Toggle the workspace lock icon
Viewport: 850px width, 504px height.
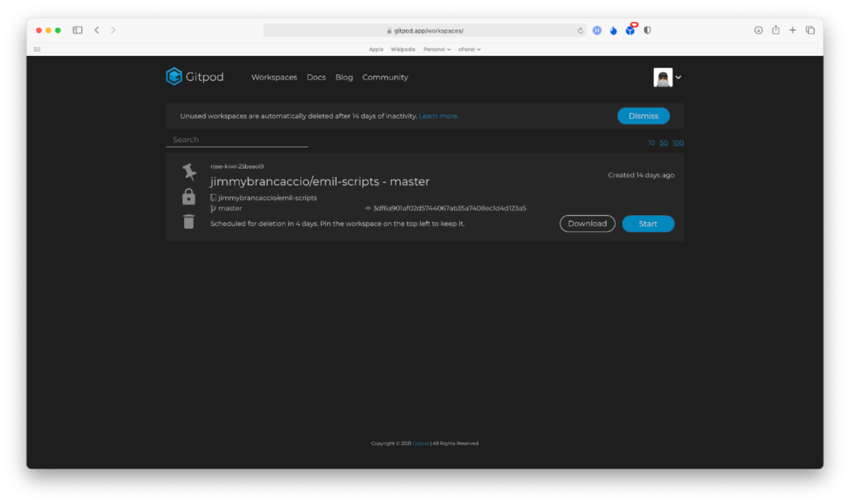tap(188, 197)
